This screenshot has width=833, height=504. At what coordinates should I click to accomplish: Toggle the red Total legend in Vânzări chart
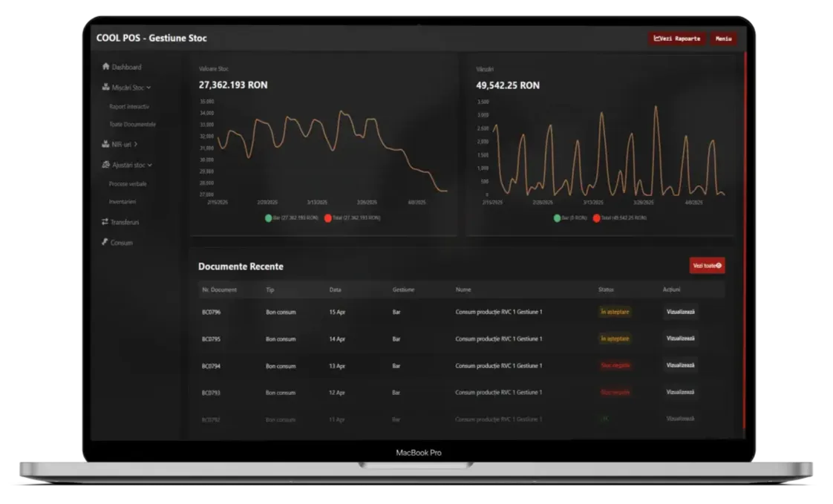point(596,218)
